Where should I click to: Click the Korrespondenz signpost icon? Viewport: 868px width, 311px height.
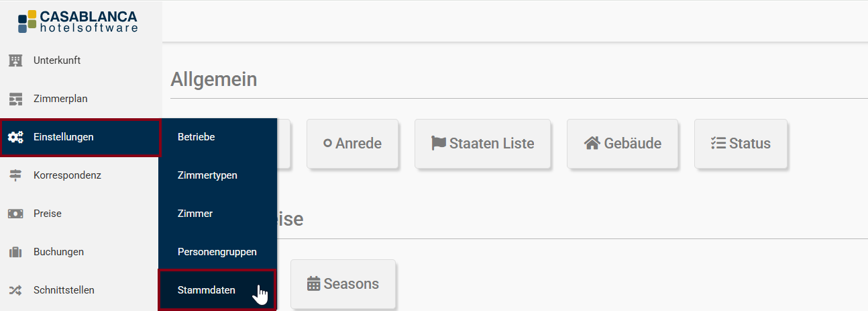click(15, 175)
